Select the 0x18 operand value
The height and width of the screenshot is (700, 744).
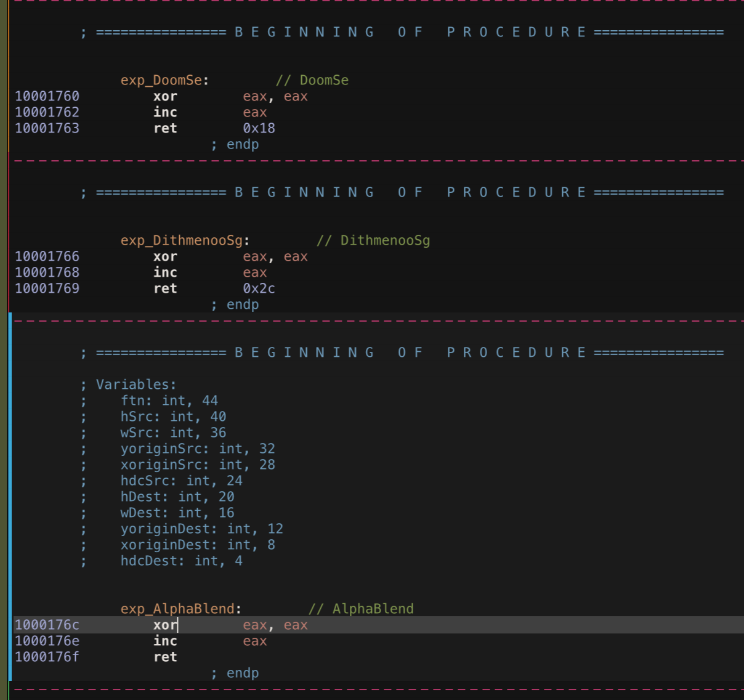pos(259,128)
